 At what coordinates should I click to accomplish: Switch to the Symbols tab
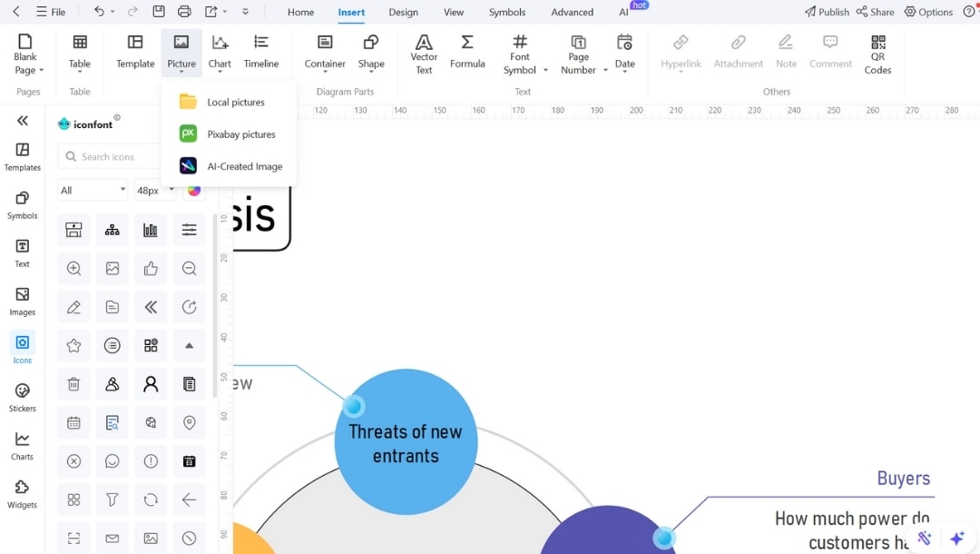[x=507, y=12]
